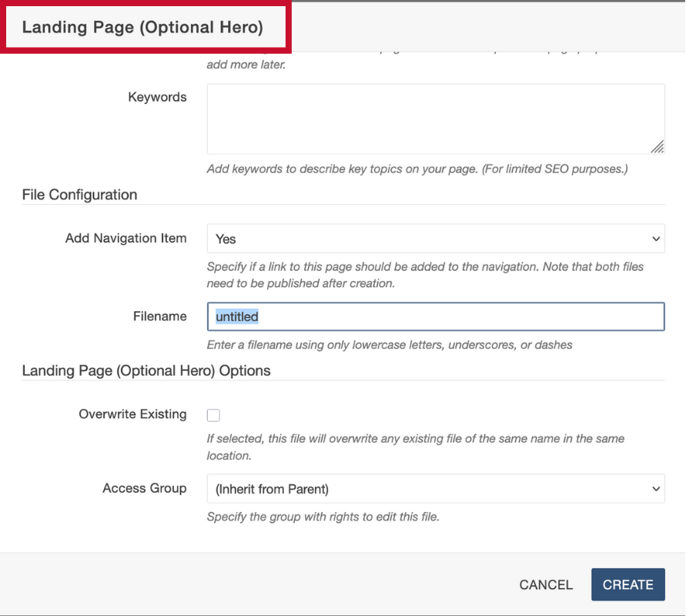Expand the Access Group selector
Image resolution: width=686 pixels, height=616 pixels.
[x=435, y=488]
